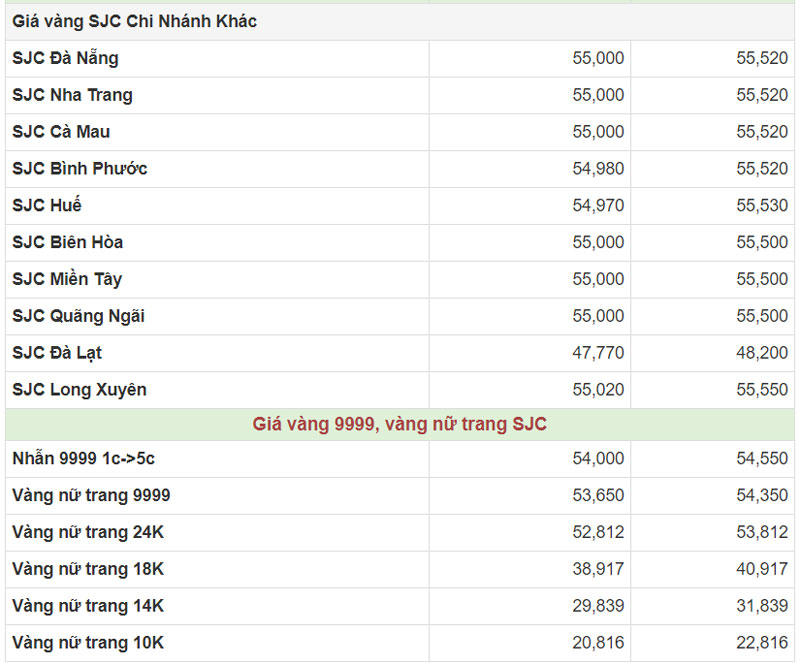Click the SJC Đà Nẵng row label

[65, 58]
